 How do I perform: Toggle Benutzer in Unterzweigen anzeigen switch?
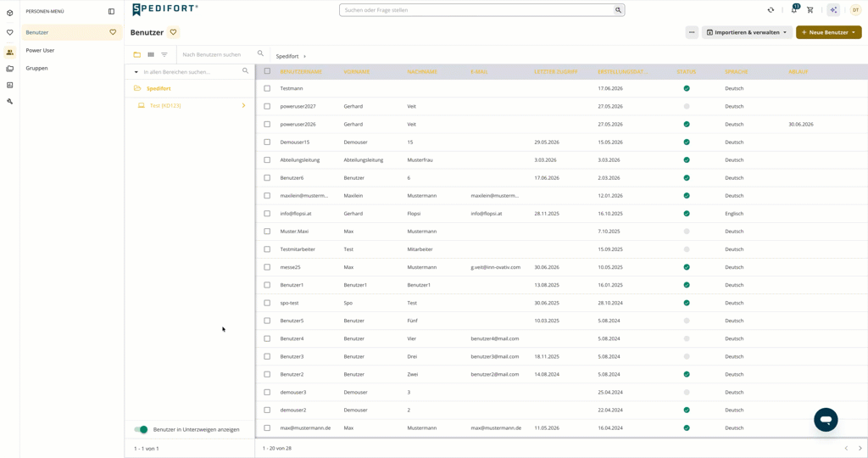point(142,429)
